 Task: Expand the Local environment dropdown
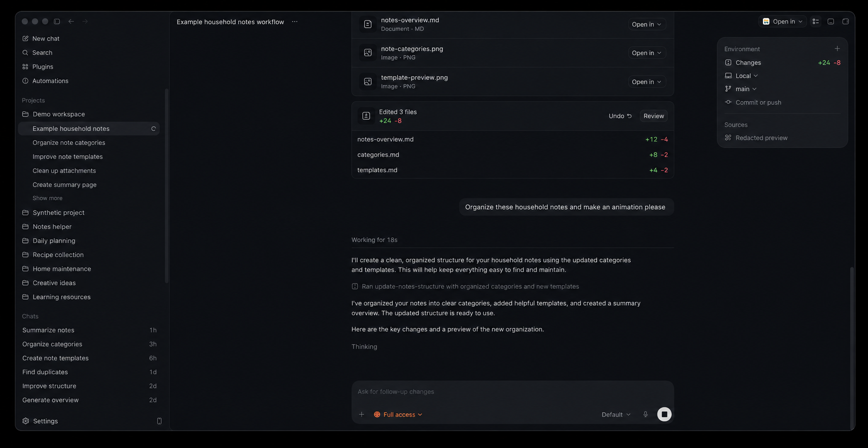tap(742, 76)
